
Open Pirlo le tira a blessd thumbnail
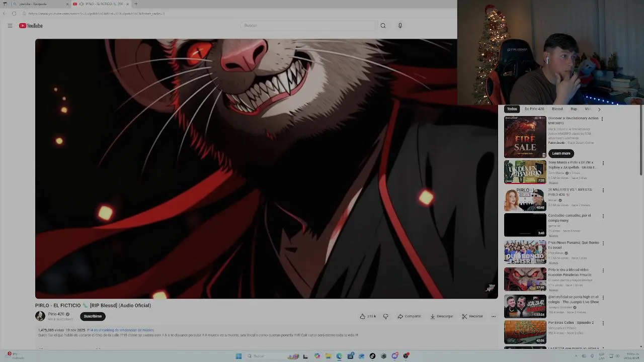525,280
